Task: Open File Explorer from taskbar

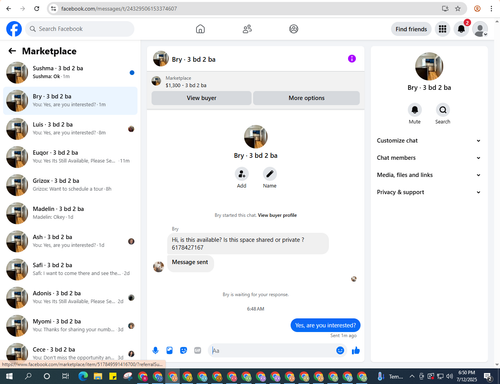Action: pyautogui.click(x=98, y=377)
